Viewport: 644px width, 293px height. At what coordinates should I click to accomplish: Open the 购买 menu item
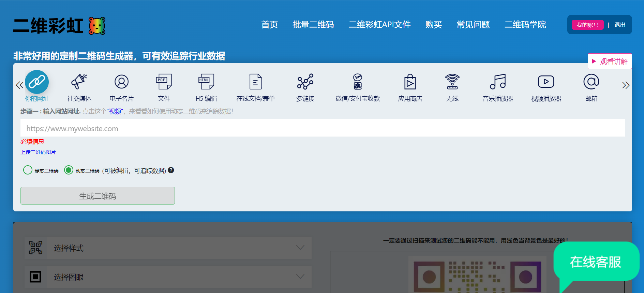(x=433, y=25)
